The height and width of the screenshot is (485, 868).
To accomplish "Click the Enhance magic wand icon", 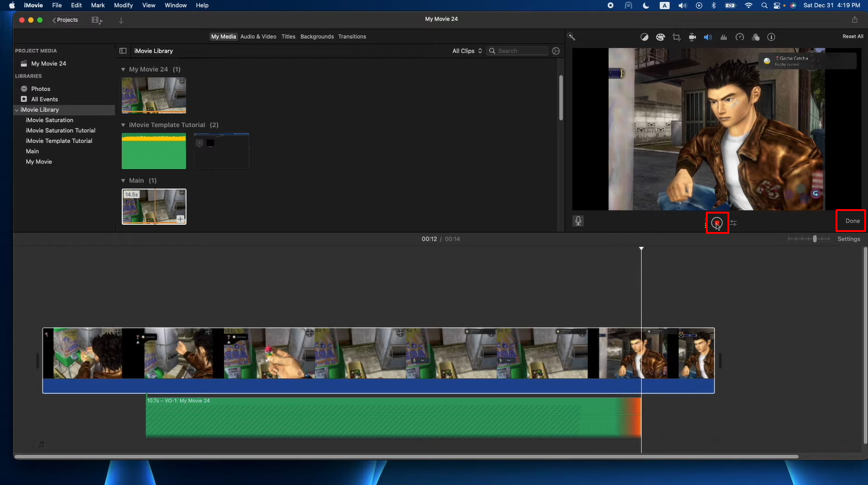I will point(571,37).
